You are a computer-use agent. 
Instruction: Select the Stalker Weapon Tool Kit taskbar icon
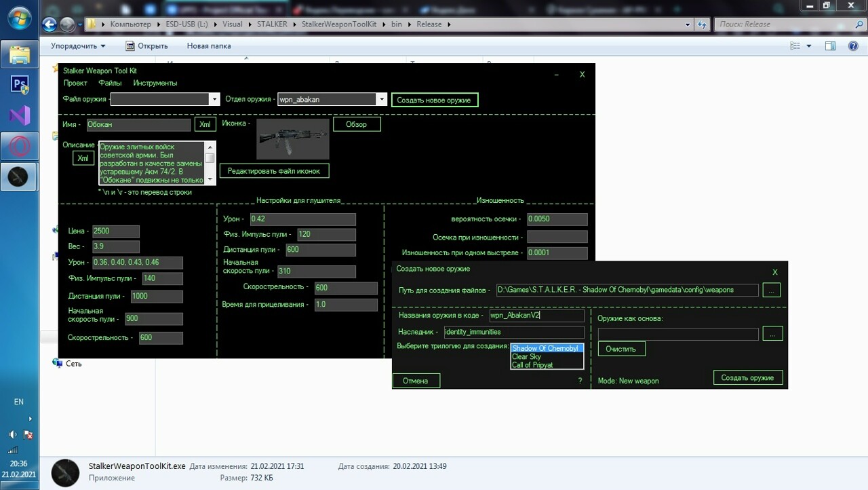point(19,176)
